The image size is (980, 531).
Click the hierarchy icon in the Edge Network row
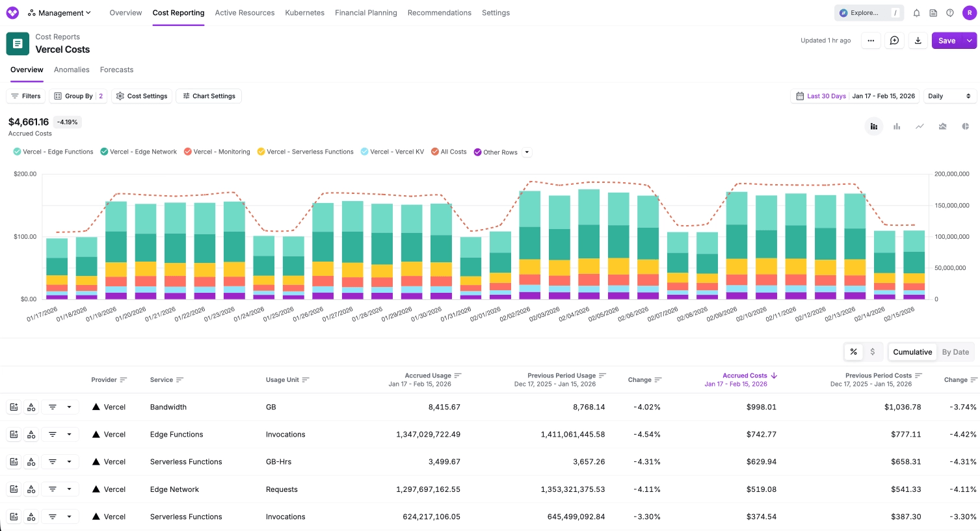(31, 489)
